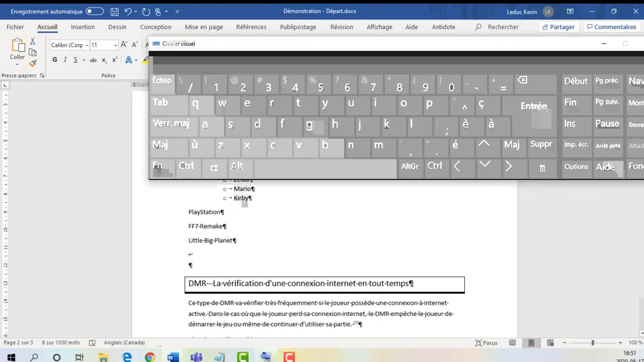This screenshot has height=362, width=644.
Task: Click the Copy icon in Presse-papiers
Action: 33,52
